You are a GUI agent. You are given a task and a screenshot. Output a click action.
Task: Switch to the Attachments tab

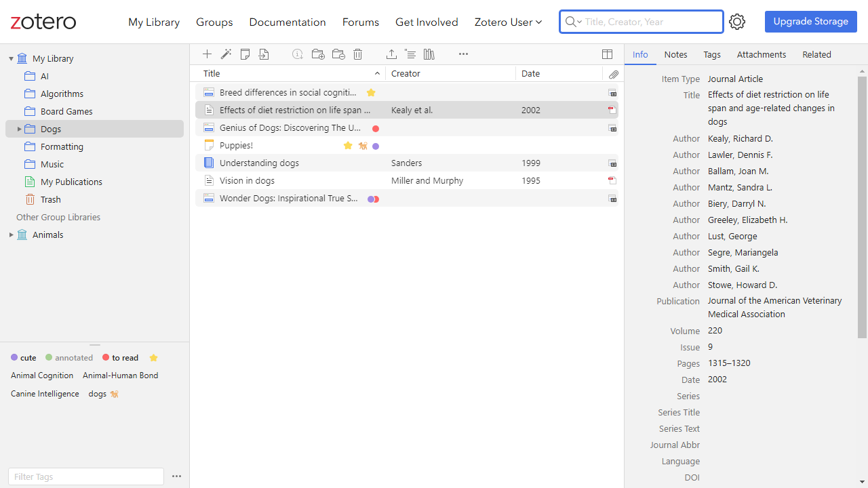coord(762,55)
